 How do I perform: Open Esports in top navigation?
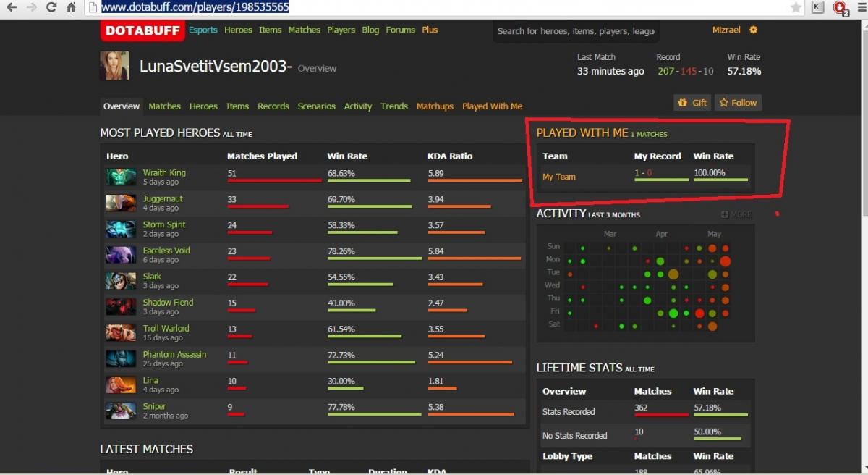[203, 30]
